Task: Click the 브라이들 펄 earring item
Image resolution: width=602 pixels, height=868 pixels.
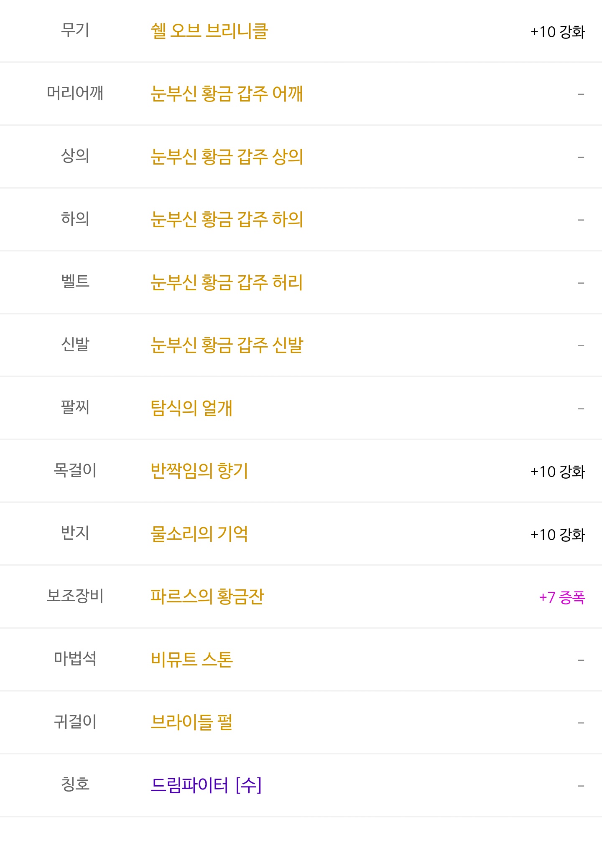Action: pos(191,723)
